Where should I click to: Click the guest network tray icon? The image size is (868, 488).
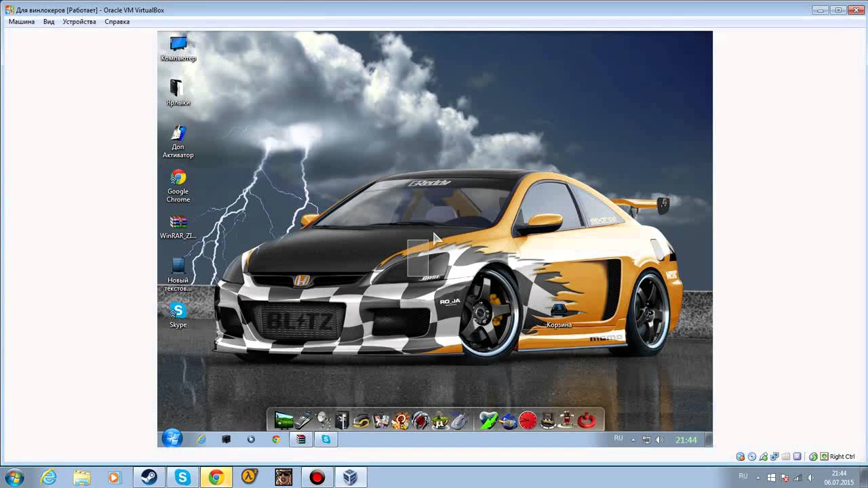coord(646,440)
